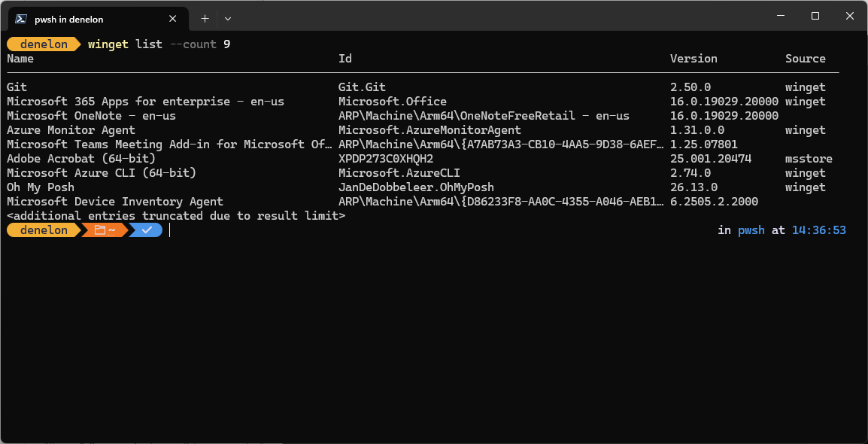Screen dimensions: 868x444
Task: Click the 'msstore' source for Adobe Acrobat
Action: point(809,159)
